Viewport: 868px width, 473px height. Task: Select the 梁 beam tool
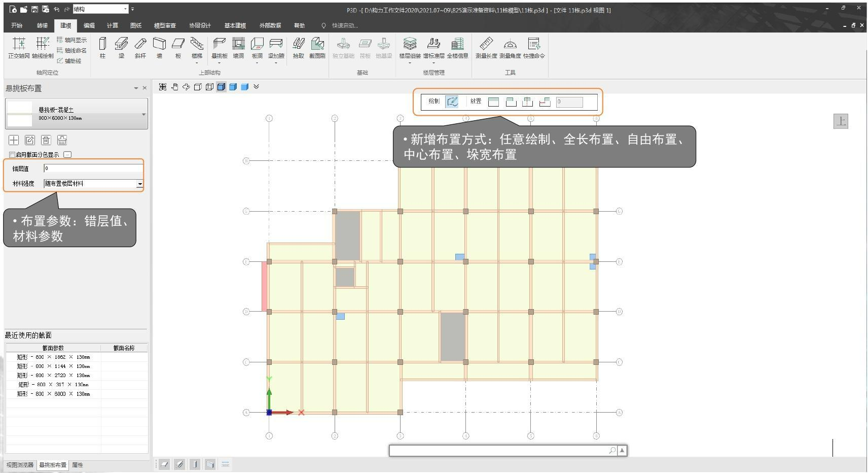121,48
